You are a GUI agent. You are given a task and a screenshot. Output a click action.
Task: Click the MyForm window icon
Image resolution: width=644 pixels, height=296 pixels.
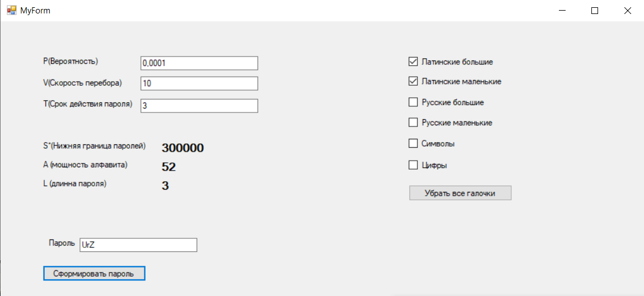click(12, 11)
